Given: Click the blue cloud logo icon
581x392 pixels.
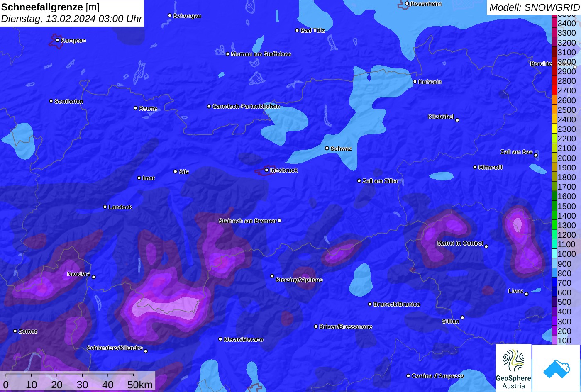Looking at the screenshot, I should pyautogui.click(x=556, y=368).
